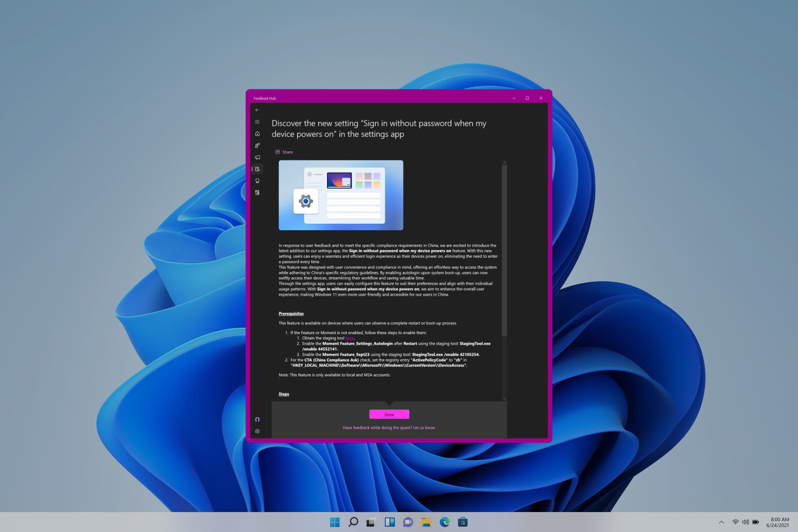Image resolution: width=798 pixels, height=532 pixels.
Task: Open Announcements megaphone icon
Action: (x=257, y=157)
